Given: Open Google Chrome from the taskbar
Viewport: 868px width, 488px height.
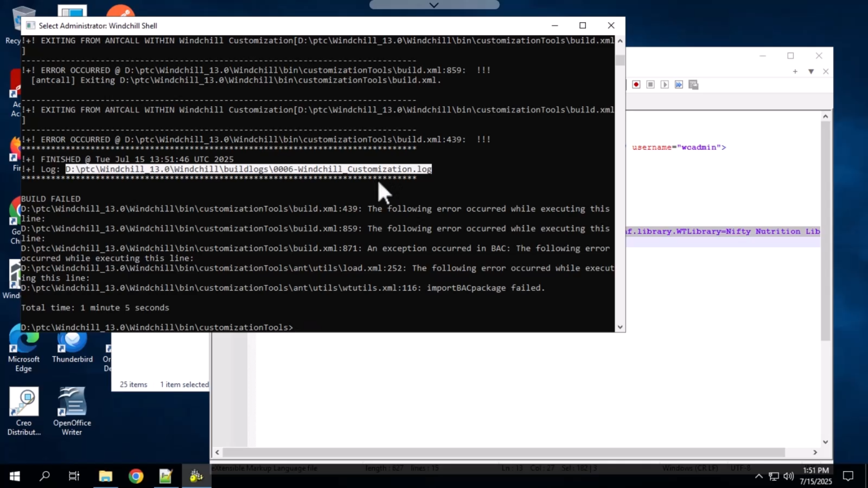Looking at the screenshot, I should [x=135, y=476].
